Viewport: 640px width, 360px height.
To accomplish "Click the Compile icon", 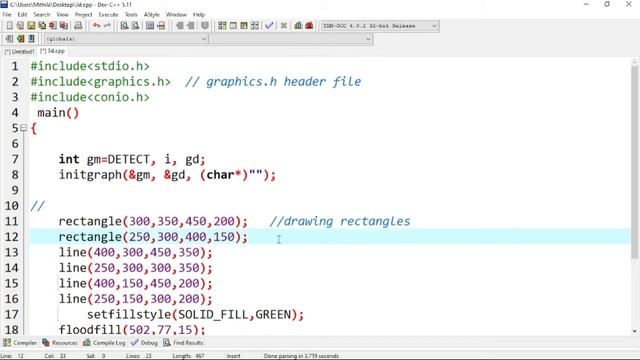I will pyautogui.click(x=222, y=26).
